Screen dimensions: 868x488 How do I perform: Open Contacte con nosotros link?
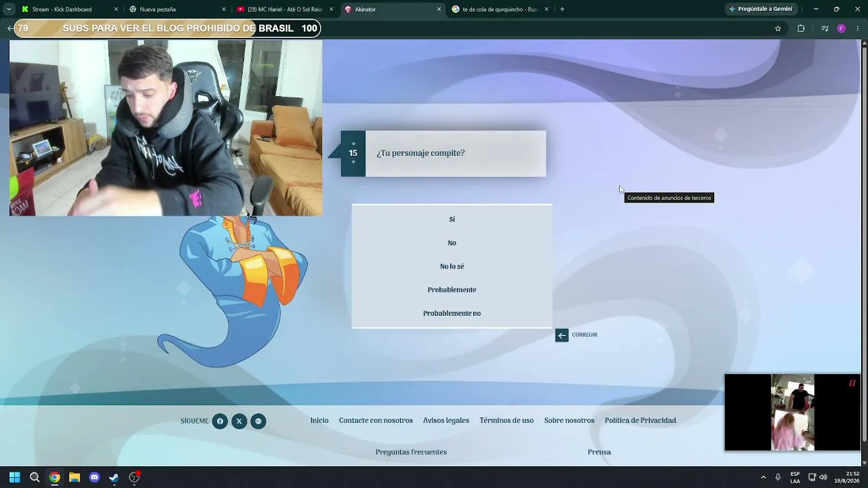pyautogui.click(x=376, y=421)
